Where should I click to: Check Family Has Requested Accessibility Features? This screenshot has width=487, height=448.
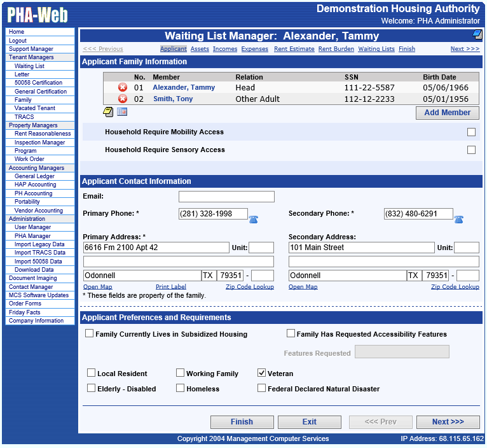coord(291,333)
